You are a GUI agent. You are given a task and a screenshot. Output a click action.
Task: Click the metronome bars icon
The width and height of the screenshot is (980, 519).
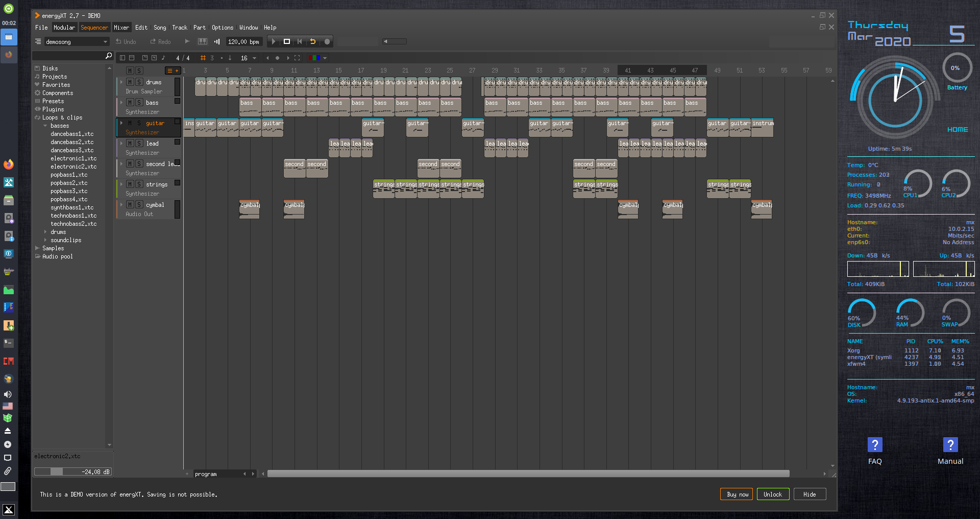point(217,42)
